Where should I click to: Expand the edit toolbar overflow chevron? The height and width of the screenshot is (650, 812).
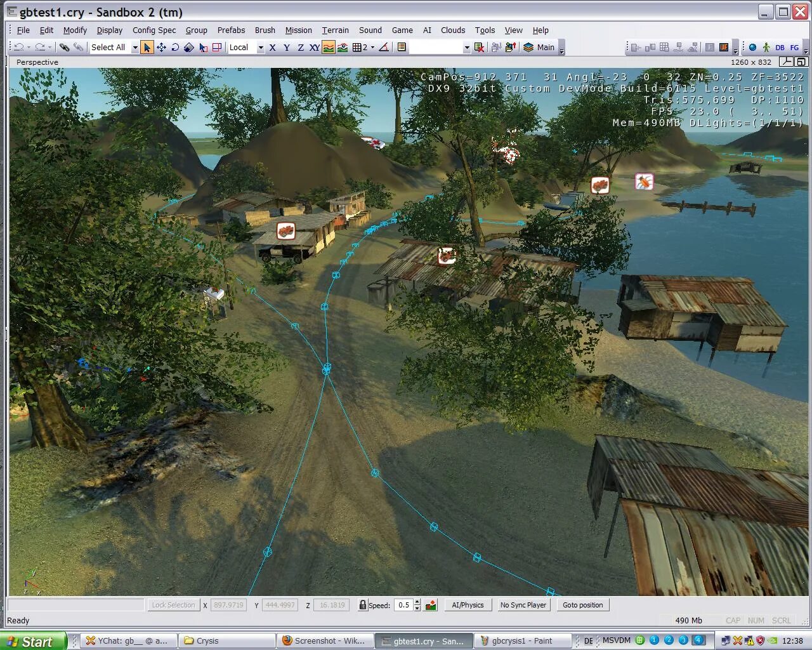click(561, 48)
